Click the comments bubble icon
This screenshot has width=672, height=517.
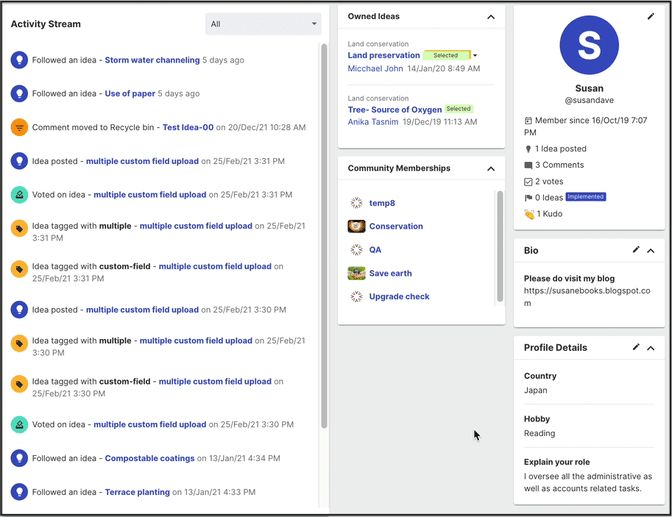coord(528,165)
